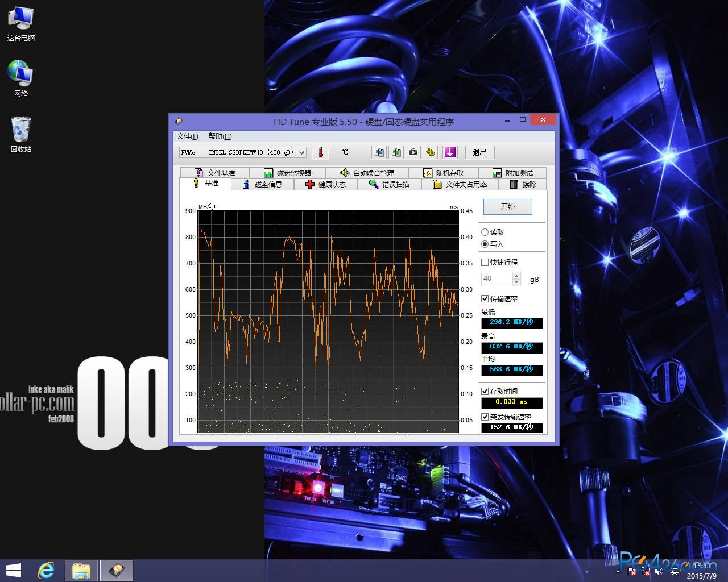728x582 pixels.
Task: Open options via the yellow gears icon
Action: tap(431, 152)
